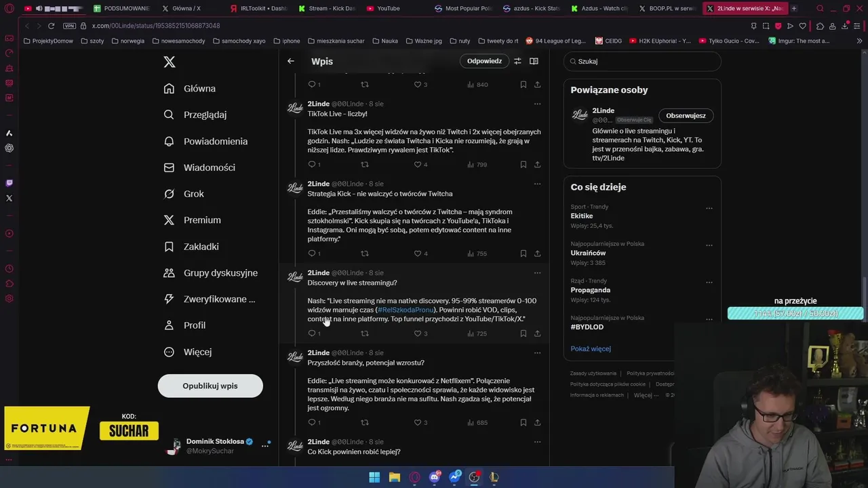
Task: Open Profil in the sidebar
Action: click(184, 325)
